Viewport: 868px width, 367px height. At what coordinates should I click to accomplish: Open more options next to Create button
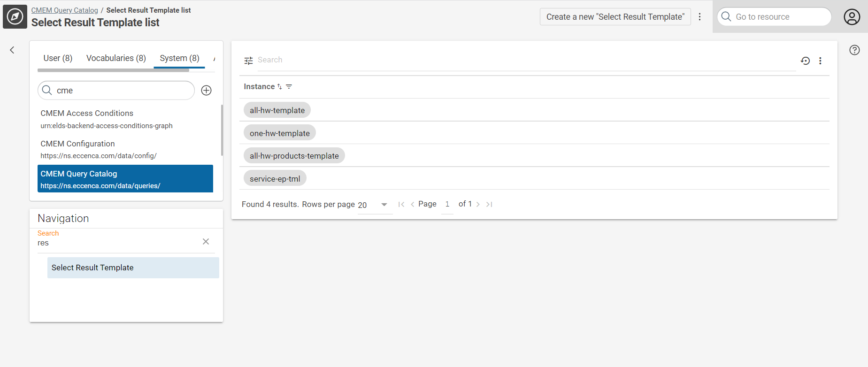[x=699, y=17]
